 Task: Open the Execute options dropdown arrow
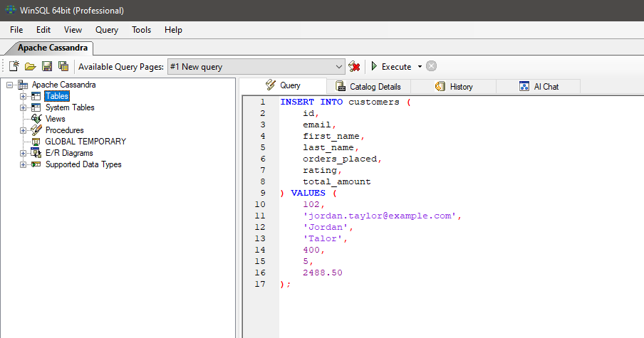pyautogui.click(x=420, y=66)
